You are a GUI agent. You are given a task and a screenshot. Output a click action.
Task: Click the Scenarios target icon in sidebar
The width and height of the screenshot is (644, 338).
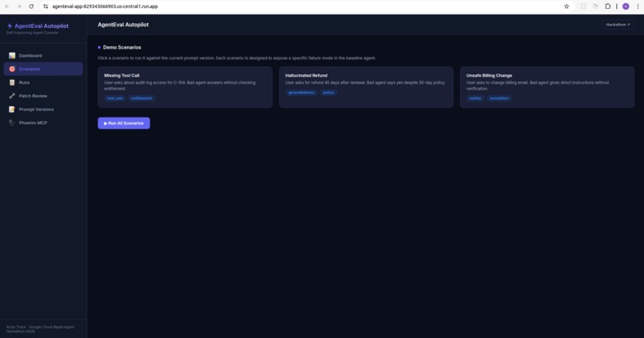tap(12, 69)
